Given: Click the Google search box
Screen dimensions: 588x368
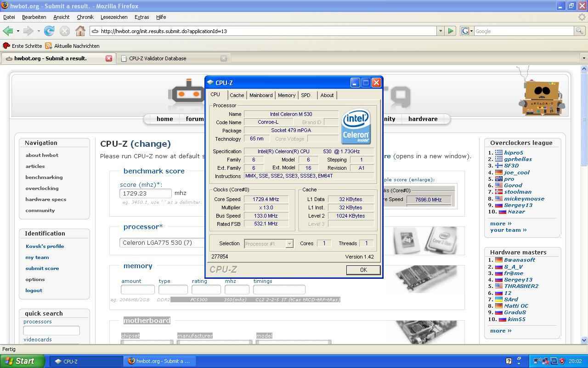Looking at the screenshot, I should [x=524, y=31].
